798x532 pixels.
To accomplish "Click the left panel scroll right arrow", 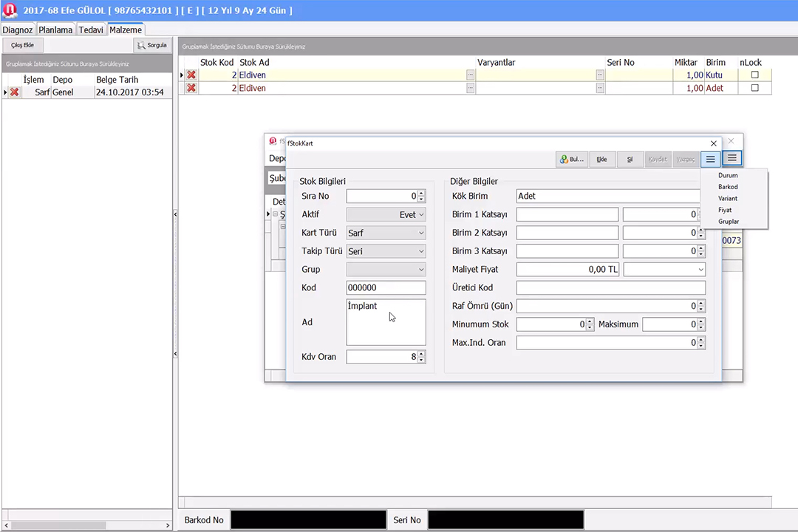I will point(168,525).
